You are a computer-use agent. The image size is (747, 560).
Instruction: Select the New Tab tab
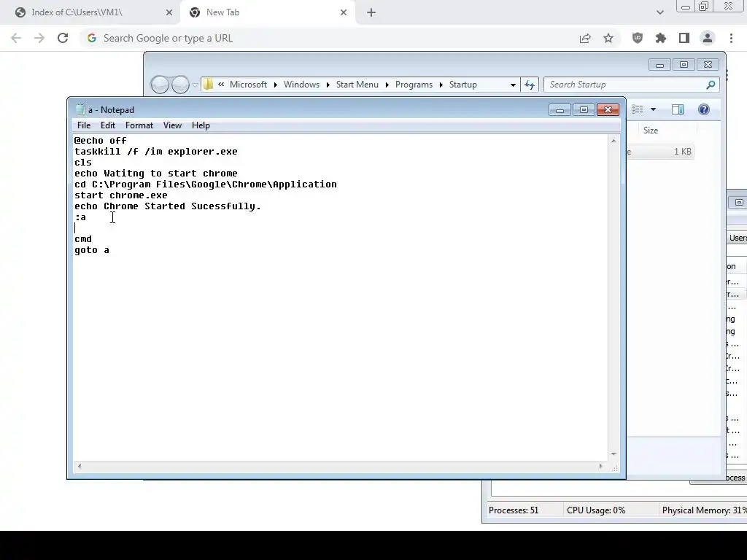268,13
